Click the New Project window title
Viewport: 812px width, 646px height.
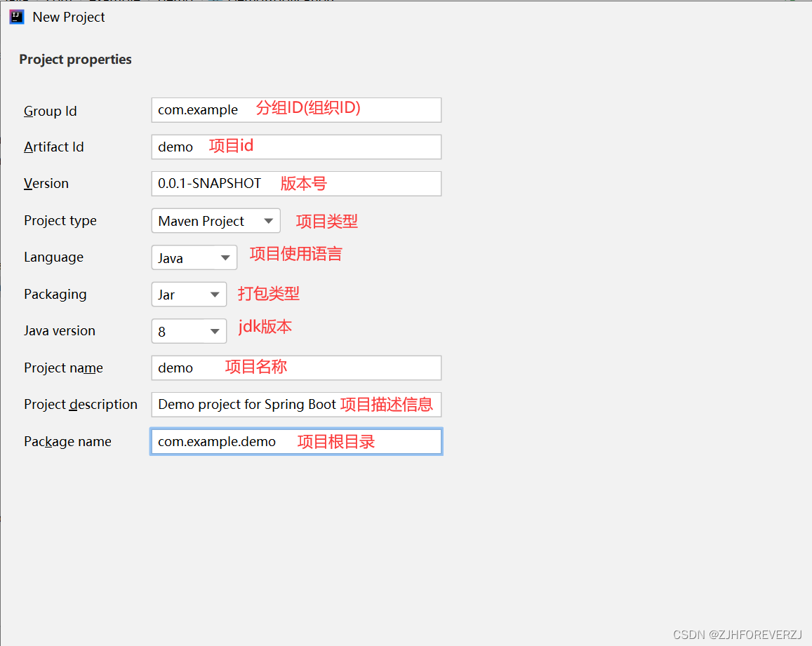pyautogui.click(x=69, y=17)
